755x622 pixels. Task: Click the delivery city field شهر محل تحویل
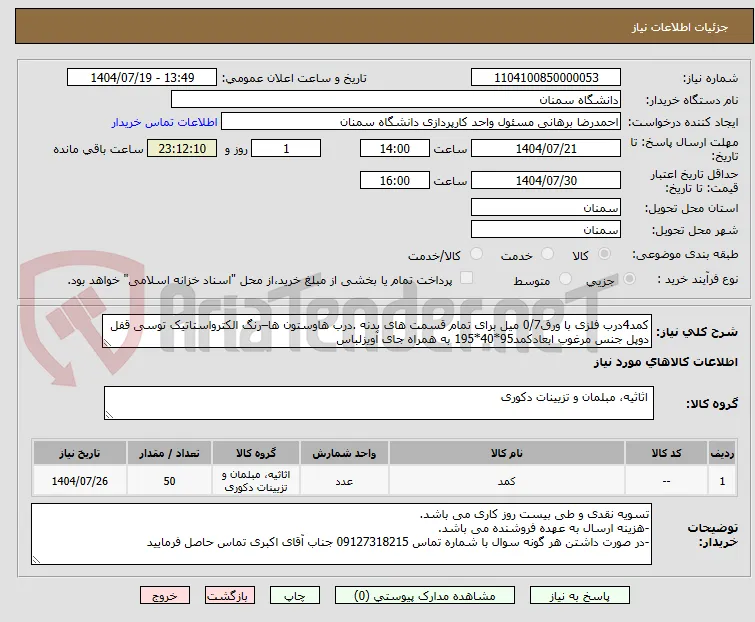[546, 230]
